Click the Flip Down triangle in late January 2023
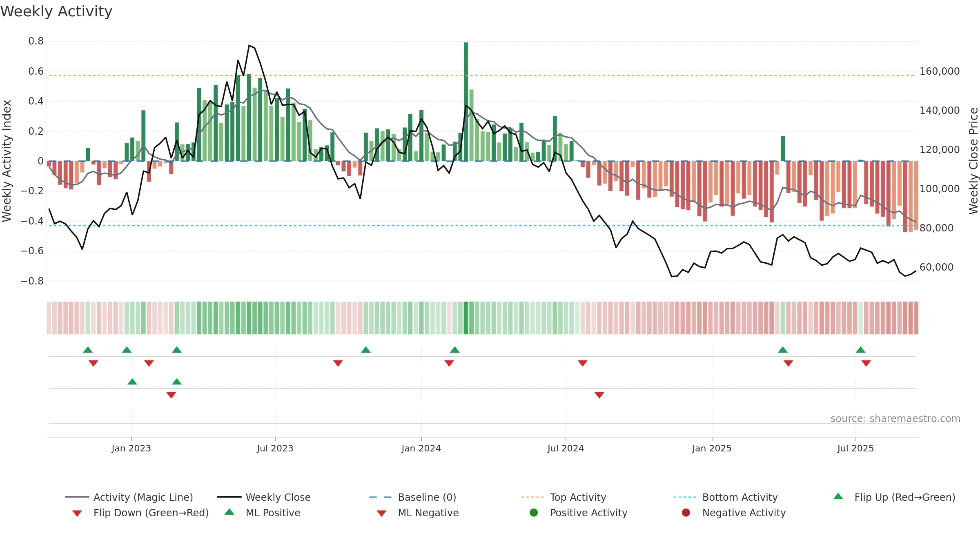 tap(149, 363)
